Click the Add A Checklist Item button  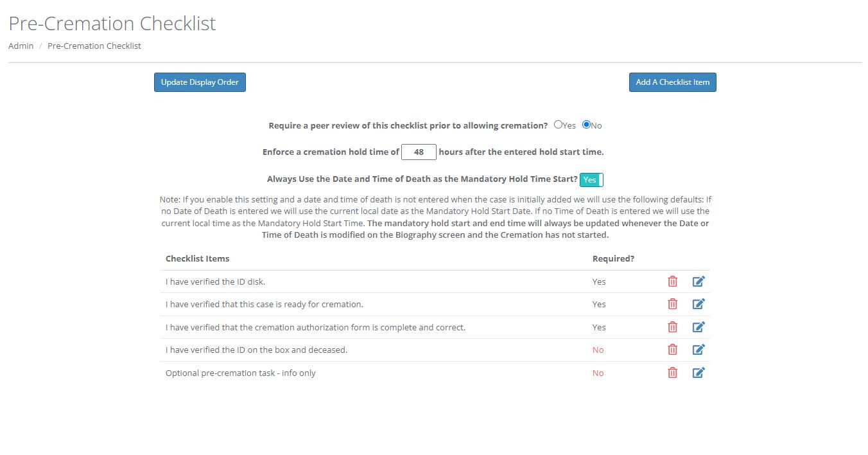point(672,82)
